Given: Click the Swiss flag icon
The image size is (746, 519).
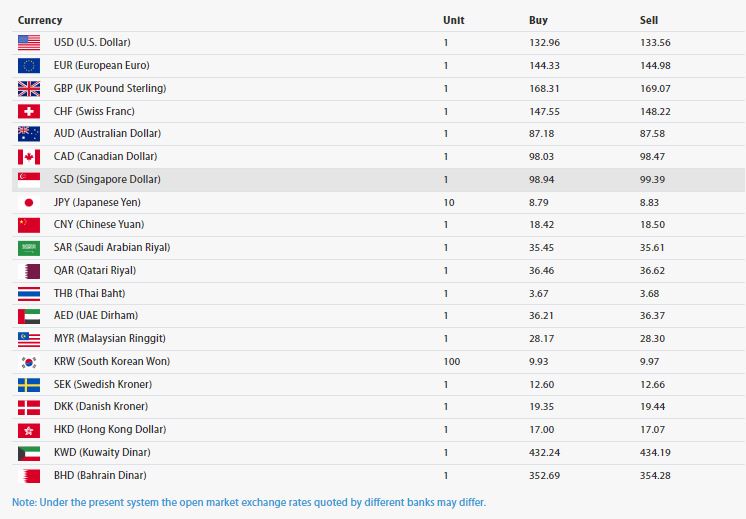Looking at the screenshot, I should point(29,111).
